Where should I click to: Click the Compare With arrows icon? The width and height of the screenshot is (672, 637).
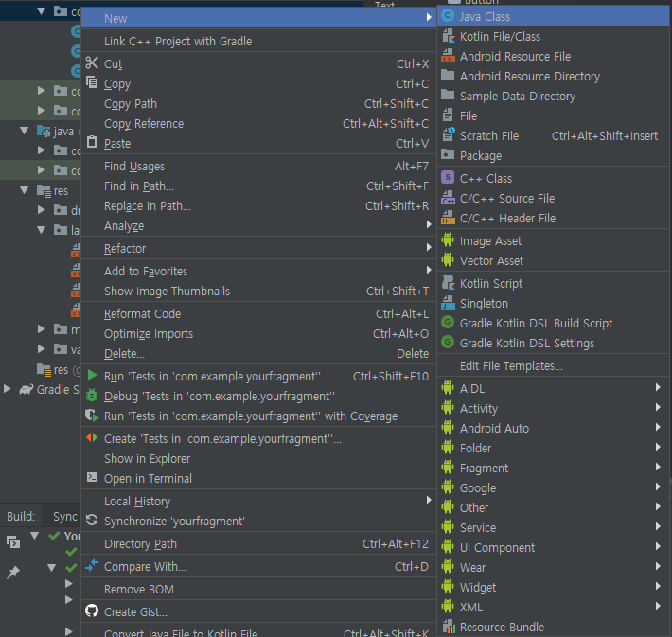(x=92, y=565)
